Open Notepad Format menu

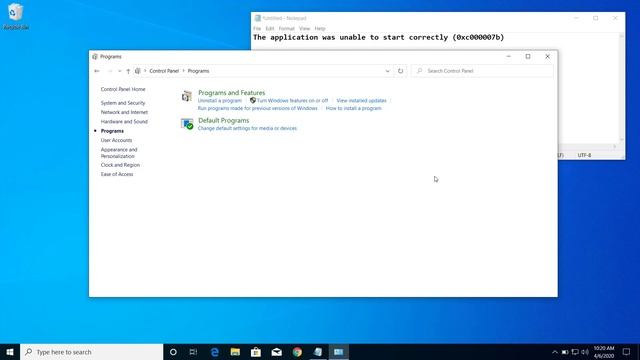click(x=287, y=29)
